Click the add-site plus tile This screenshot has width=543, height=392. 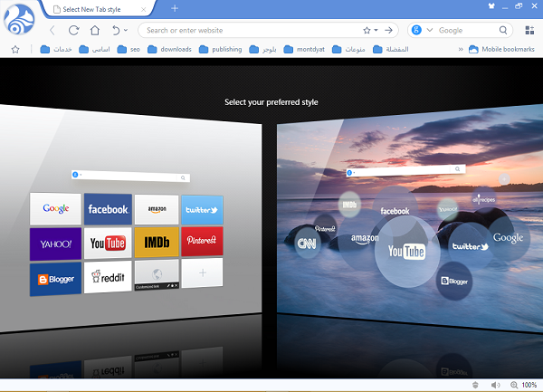click(x=202, y=272)
